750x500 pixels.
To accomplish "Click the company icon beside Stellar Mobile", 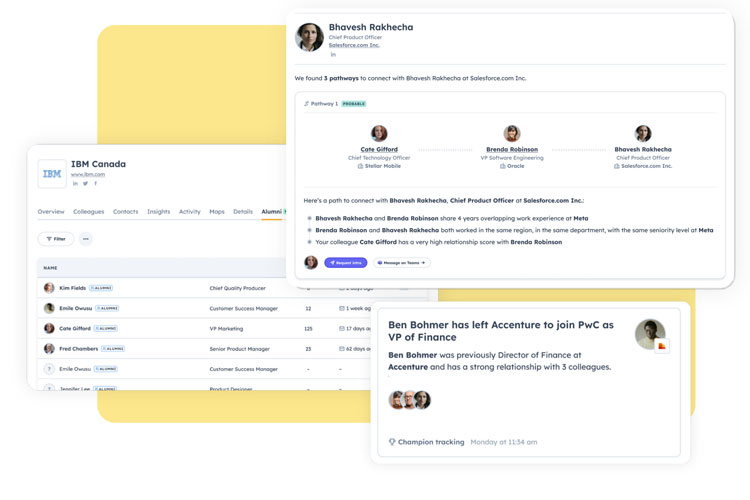I will (x=360, y=166).
